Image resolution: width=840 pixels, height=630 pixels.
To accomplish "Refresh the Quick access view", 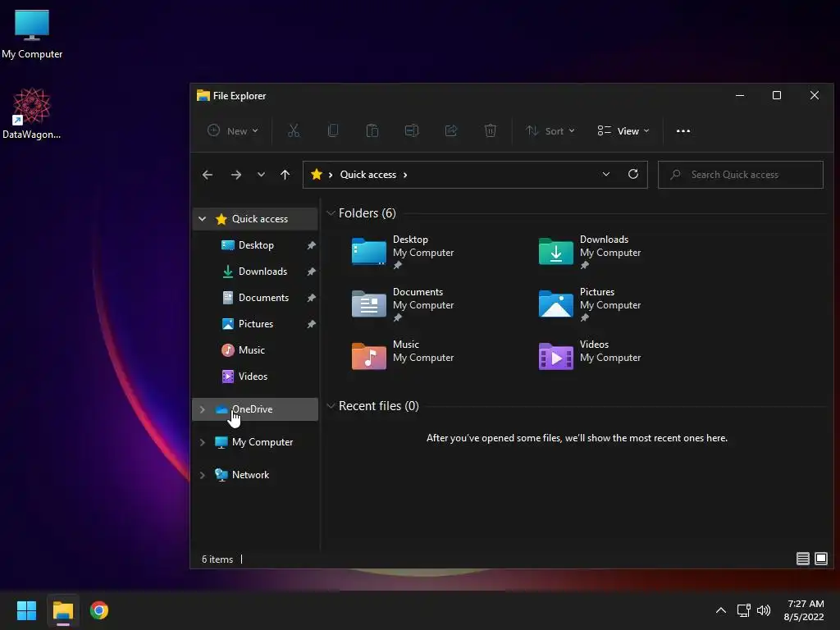I will point(633,174).
